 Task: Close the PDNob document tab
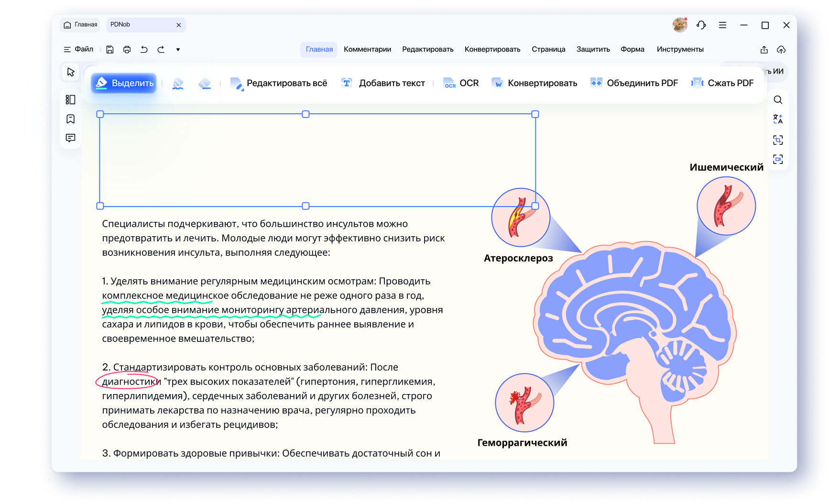tap(179, 25)
